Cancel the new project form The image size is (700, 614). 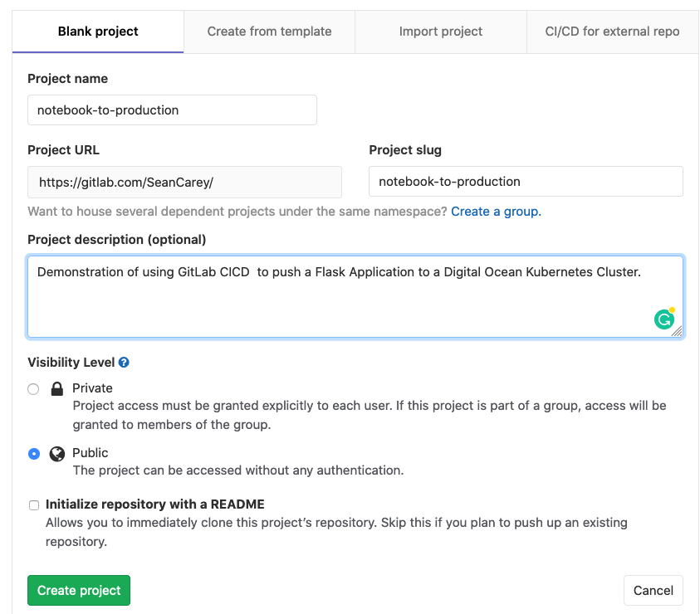click(653, 590)
